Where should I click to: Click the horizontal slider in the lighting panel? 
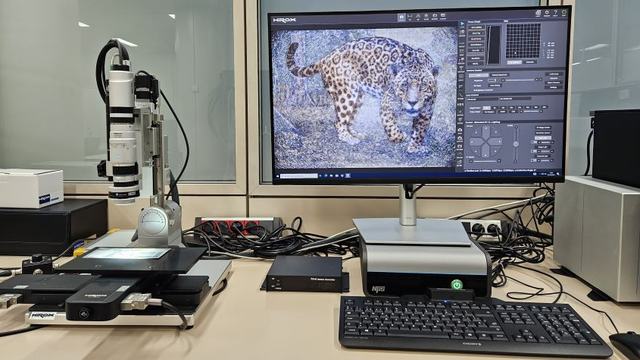[x=519, y=80]
